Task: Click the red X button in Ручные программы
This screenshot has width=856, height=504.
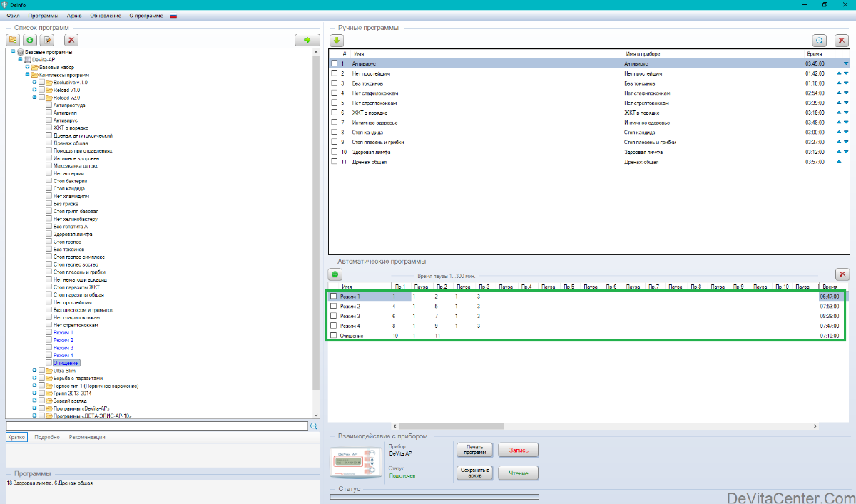Action: pos(842,41)
